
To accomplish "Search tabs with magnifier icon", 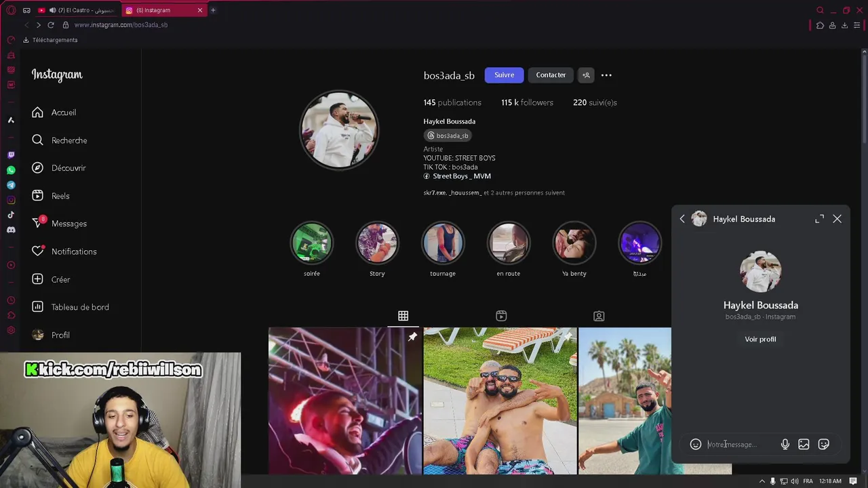I will coord(820,10).
